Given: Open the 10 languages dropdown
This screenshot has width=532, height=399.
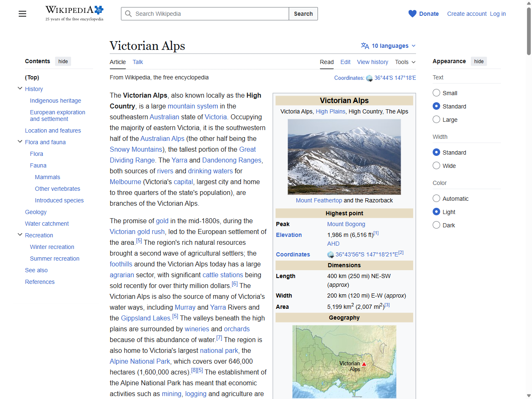Looking at the screenshot, I should (x=388, y=46).
